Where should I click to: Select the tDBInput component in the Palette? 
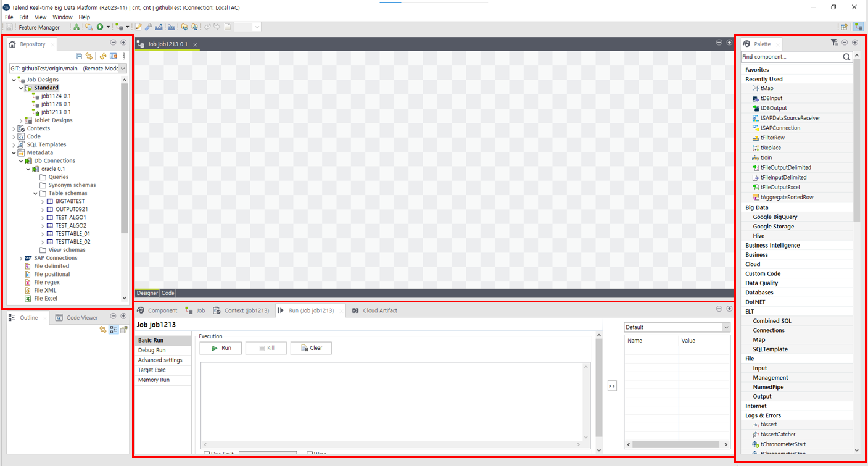(771, 98)
